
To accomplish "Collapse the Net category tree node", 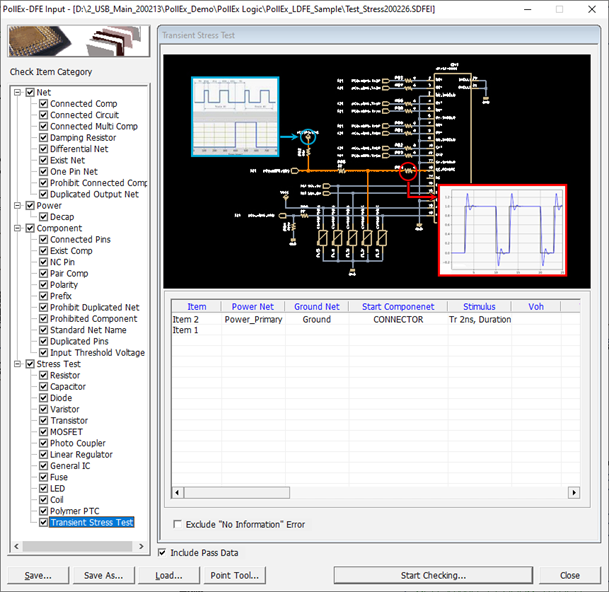I will [x=18, y=92].
